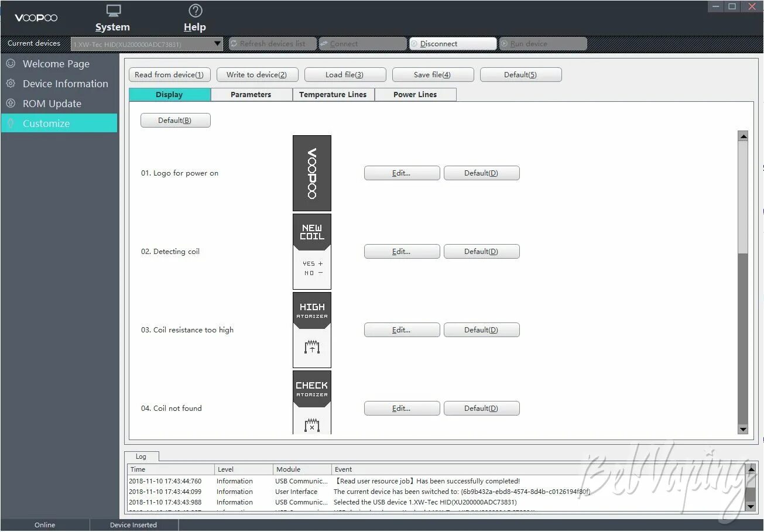
Task: Click Device Inserted status bar entry
Action: pos(133,525)
